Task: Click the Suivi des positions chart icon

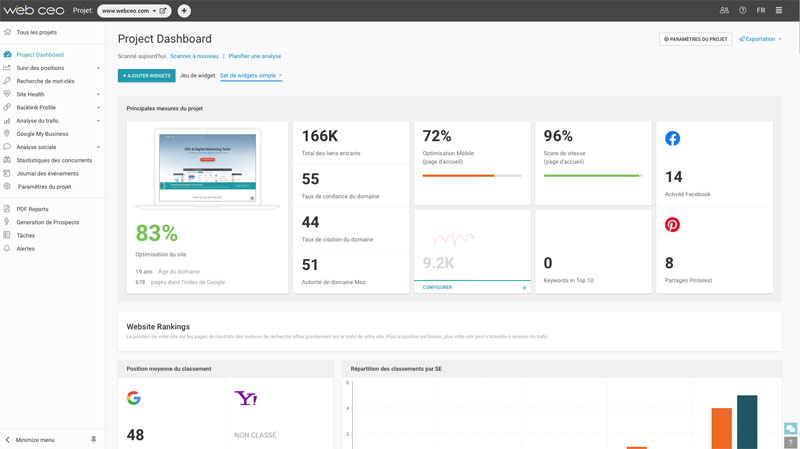Action: point(7,67)
